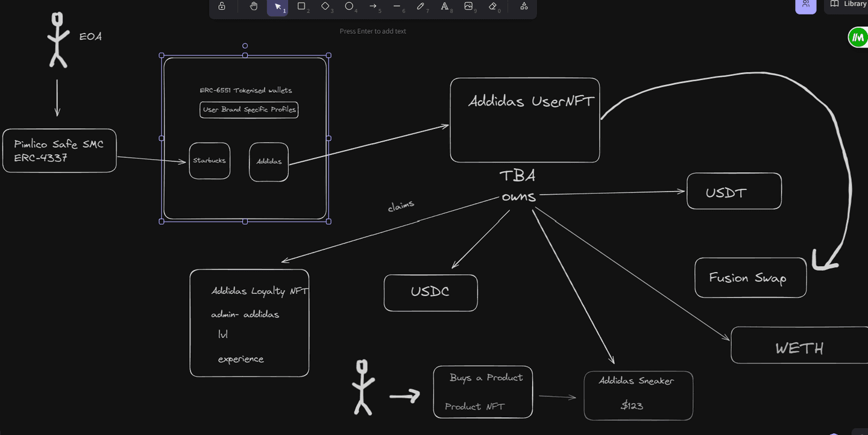Select the Fusion Swap box

750,278
